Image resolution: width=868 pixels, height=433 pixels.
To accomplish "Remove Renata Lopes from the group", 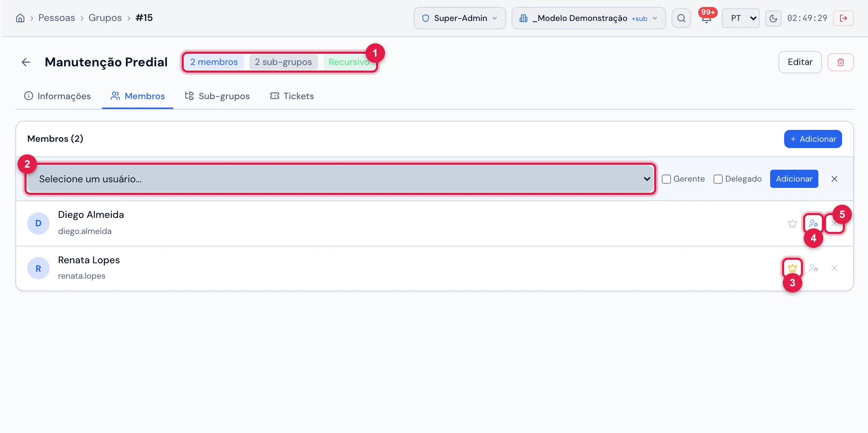I will tap(834, 268).
